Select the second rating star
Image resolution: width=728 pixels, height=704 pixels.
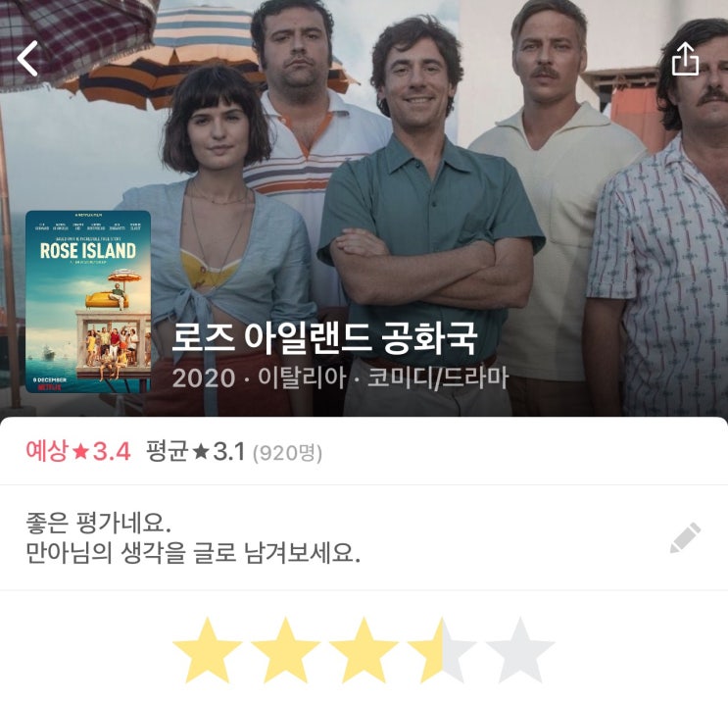coord(285,650)
